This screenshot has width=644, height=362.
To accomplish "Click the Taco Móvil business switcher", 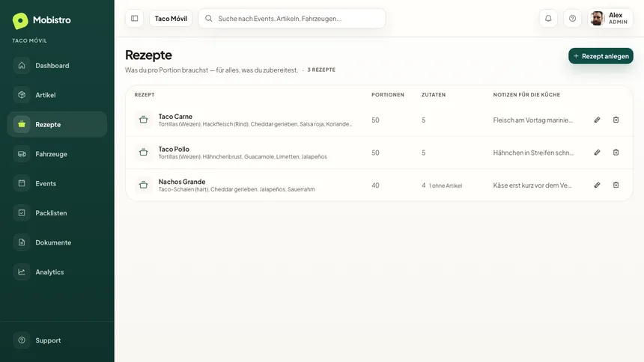I will (171, 19).
